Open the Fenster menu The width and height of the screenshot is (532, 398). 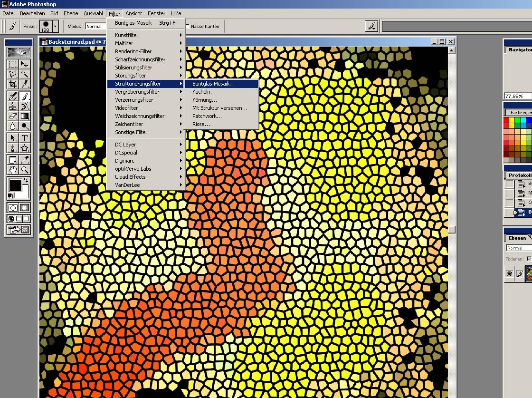pyautogui.click(x=156, y=13)
